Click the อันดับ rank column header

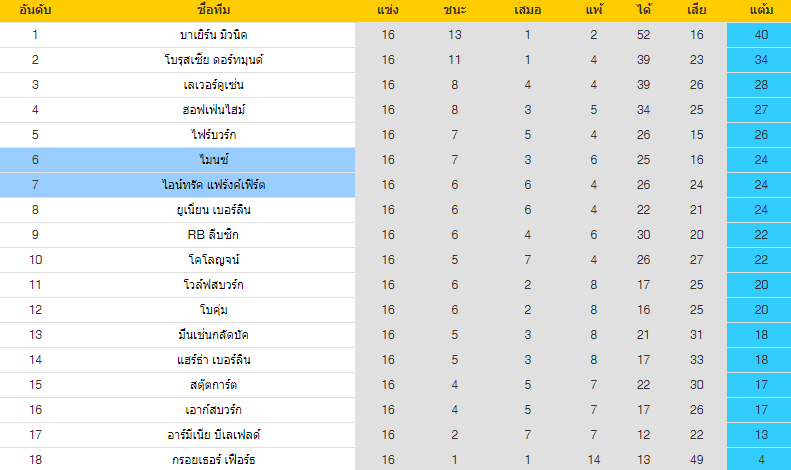[x=35, y=10]
